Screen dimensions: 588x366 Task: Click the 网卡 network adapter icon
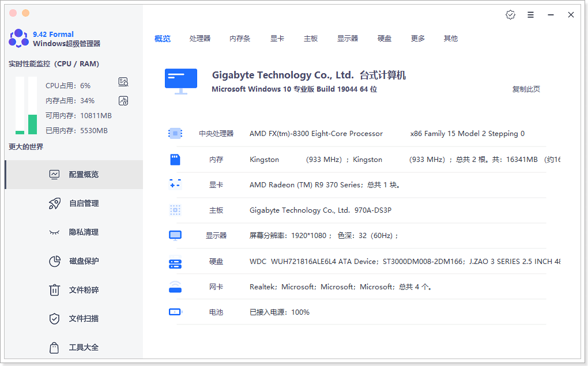click(175, 287)
